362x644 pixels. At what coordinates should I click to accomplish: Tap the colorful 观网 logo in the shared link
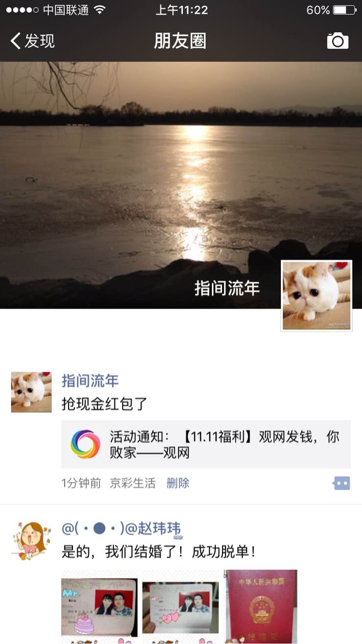(x=85, y=444)
